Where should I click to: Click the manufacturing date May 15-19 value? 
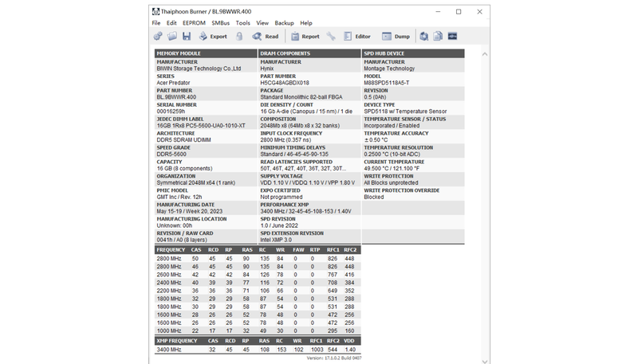coord(190,211)
